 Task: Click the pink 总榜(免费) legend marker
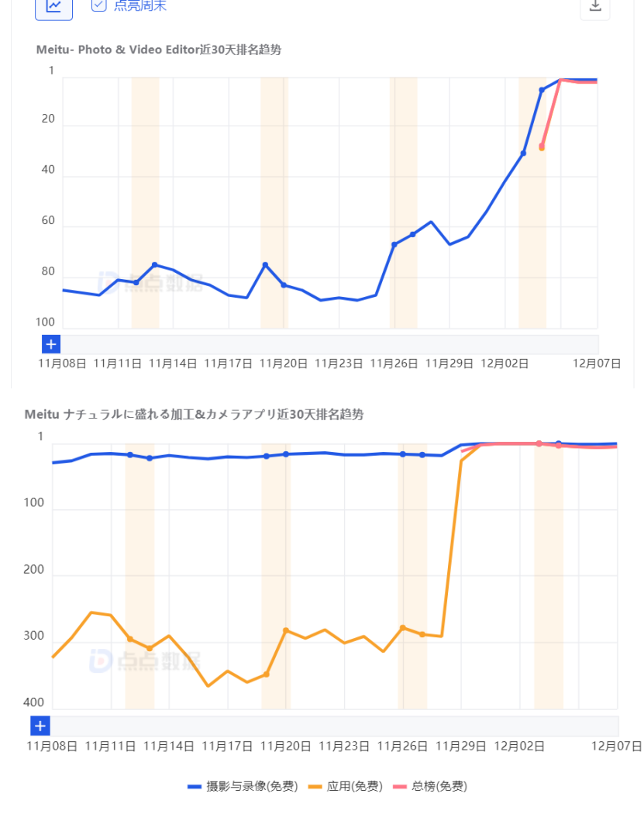point(400,786)
